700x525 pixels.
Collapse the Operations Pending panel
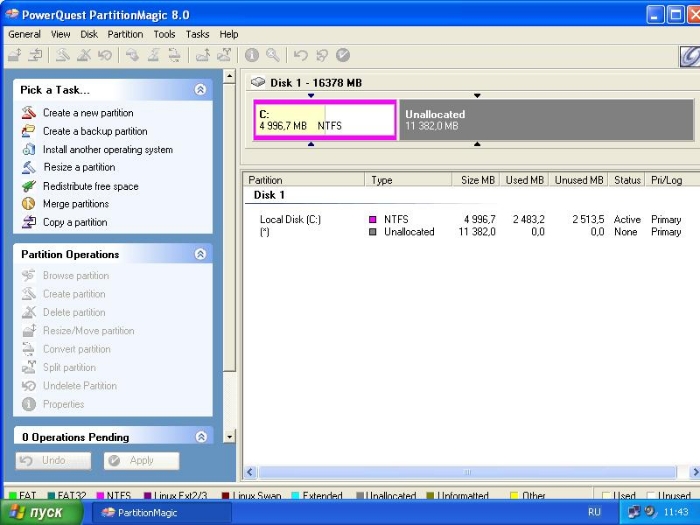tap(200, 437)
